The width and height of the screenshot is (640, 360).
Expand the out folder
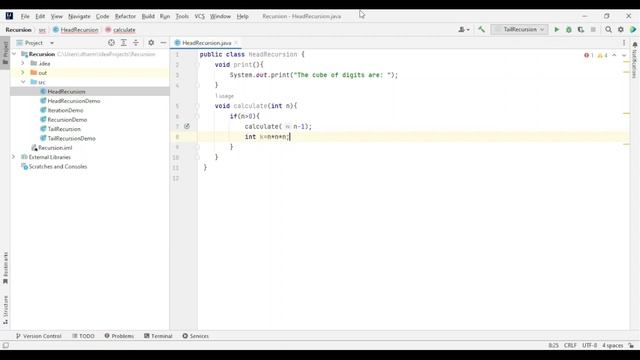tap(23, 73)
